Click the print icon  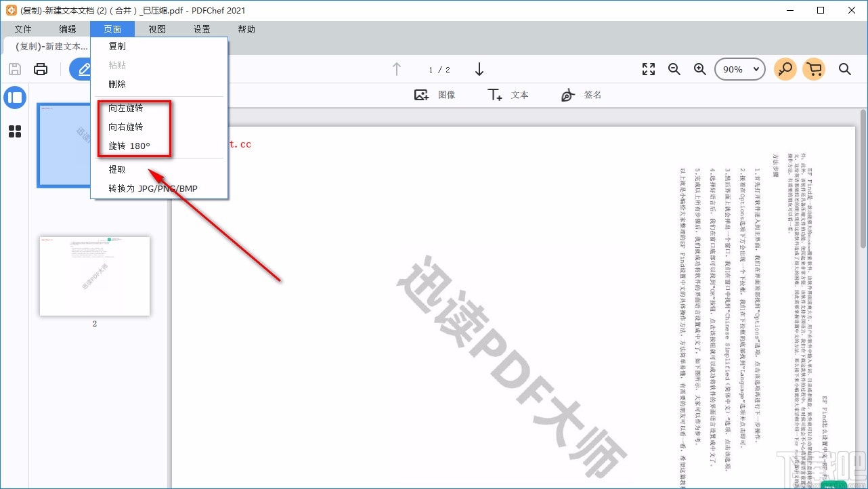pos(39,68)
